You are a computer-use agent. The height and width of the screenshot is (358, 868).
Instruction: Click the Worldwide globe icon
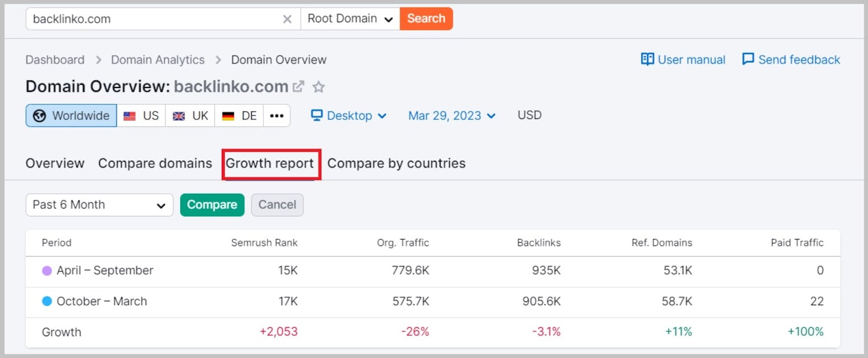pos(40,116)
